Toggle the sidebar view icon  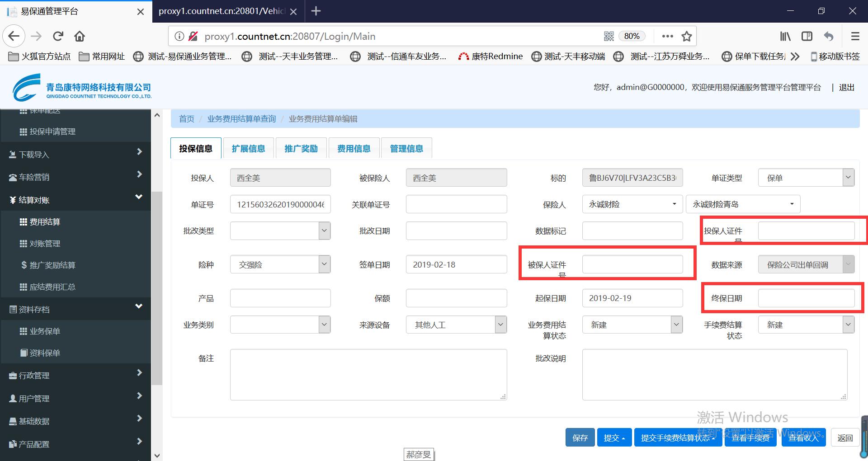[807, 36]
